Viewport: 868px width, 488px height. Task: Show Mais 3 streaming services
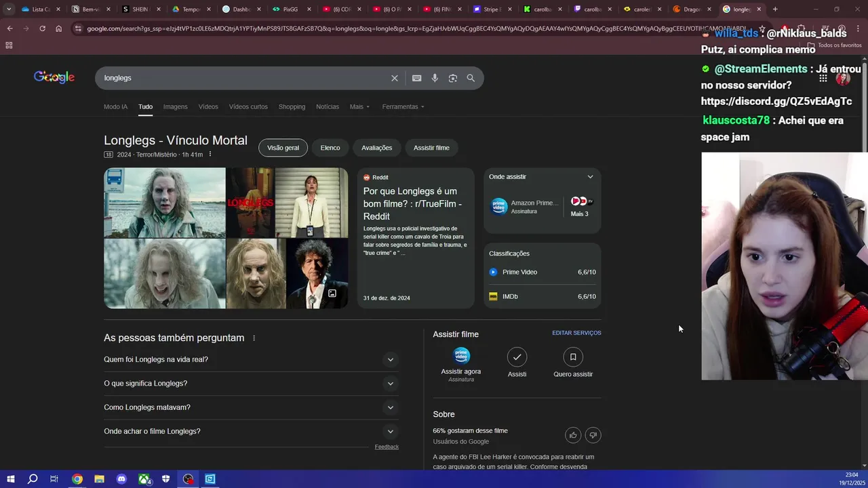tap(580, 207)
